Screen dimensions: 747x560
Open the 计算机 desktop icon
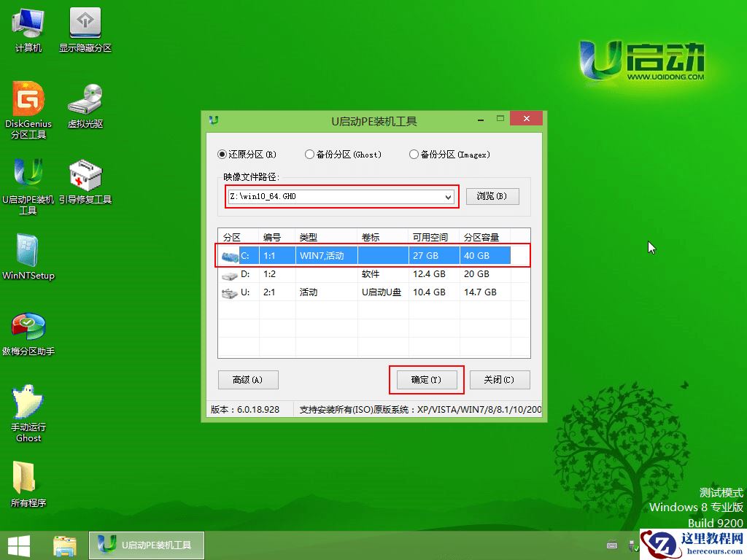tap(28, 28)
